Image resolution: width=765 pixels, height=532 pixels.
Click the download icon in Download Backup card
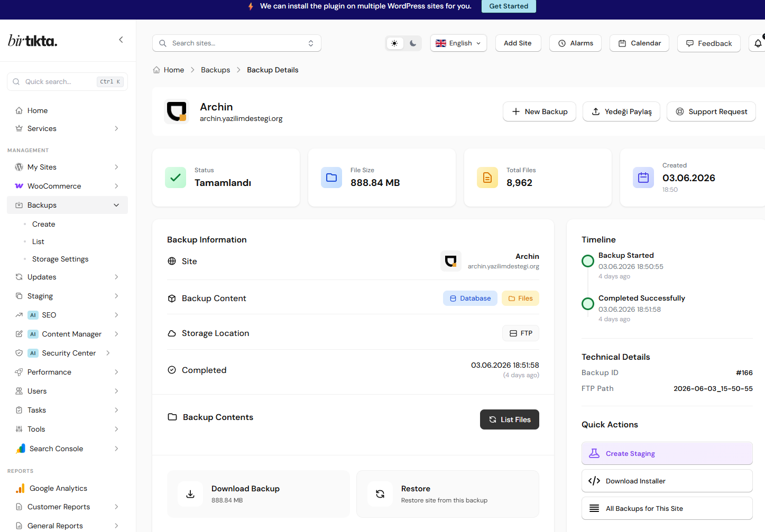(x=190, y=494)
